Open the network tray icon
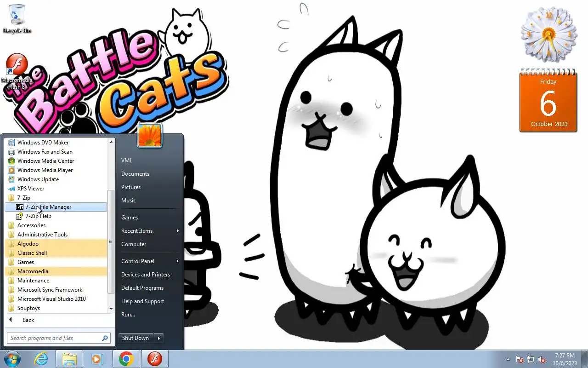The image size is (588, 368). [531, 359]
